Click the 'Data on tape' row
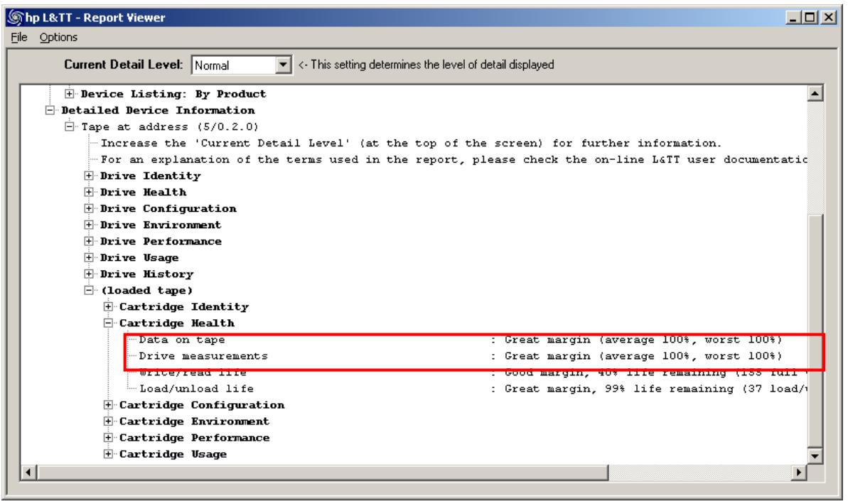 click(x=460, y=340)
